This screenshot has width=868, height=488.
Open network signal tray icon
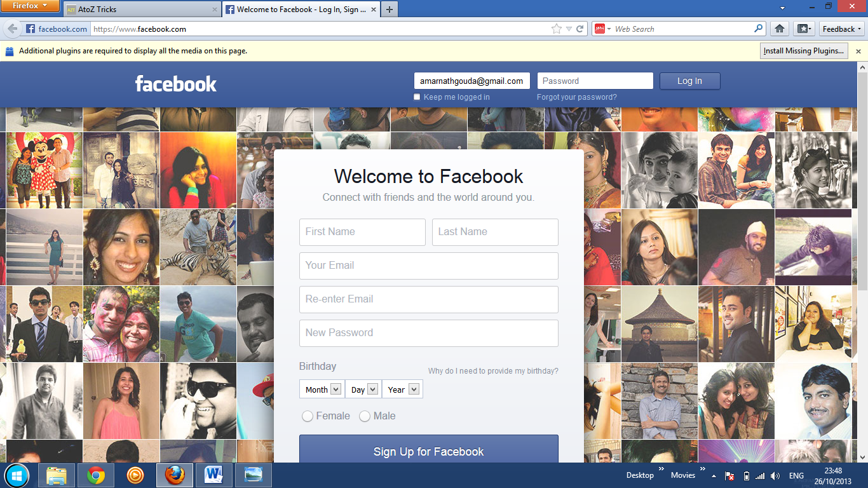tap(761, 476)
